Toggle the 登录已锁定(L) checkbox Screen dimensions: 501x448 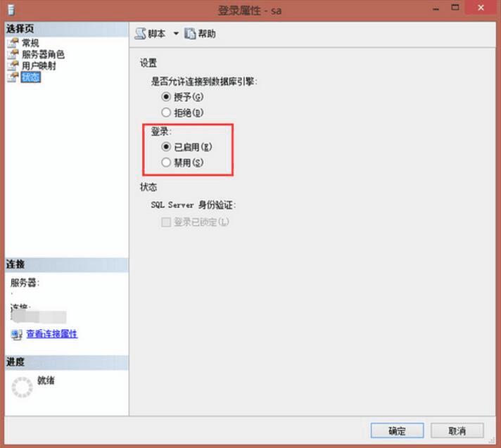coord(166,222)
